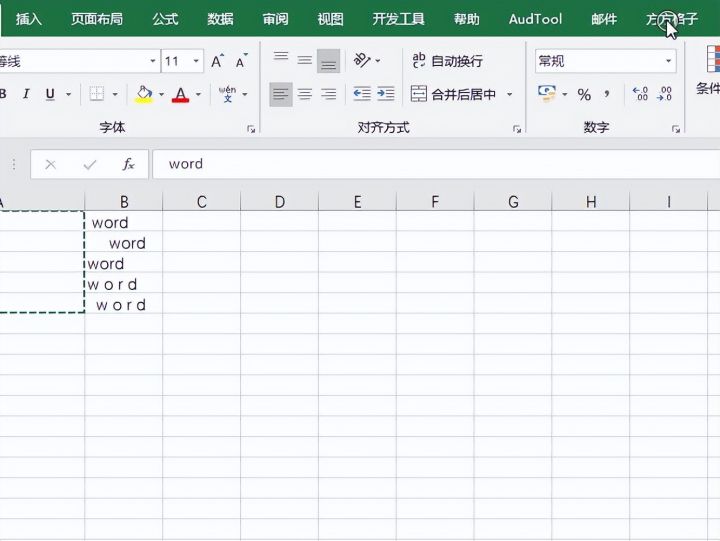Click the text orientation icon

[362, 60]
